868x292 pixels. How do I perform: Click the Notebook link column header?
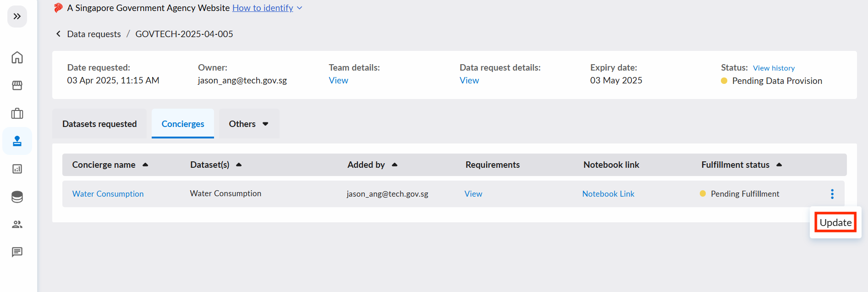611,165
